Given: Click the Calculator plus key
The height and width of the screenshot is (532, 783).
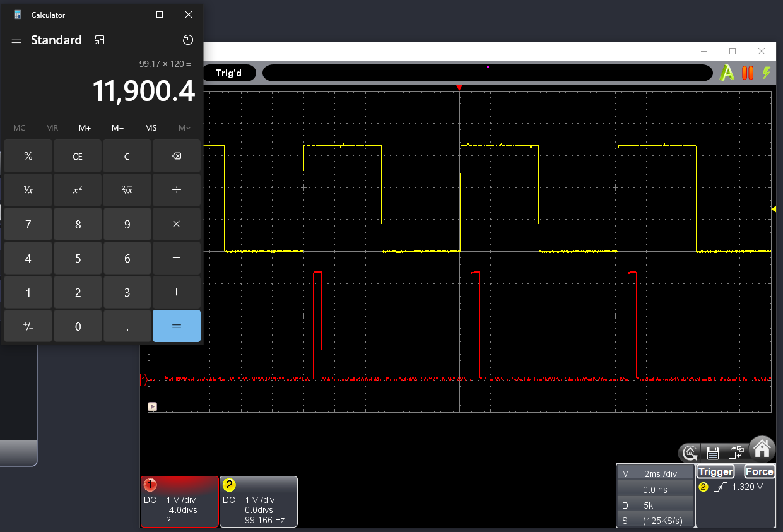Looking at the screenshot, I should coord(177,292).
